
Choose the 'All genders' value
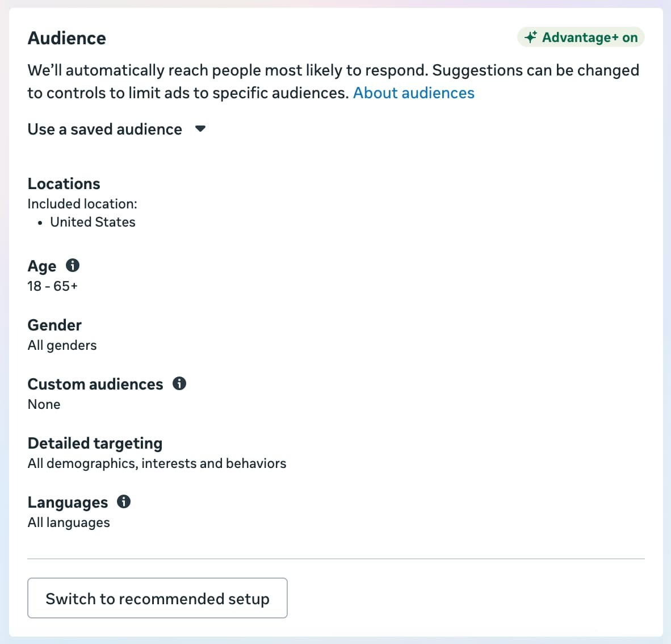(x=62, y=345)
